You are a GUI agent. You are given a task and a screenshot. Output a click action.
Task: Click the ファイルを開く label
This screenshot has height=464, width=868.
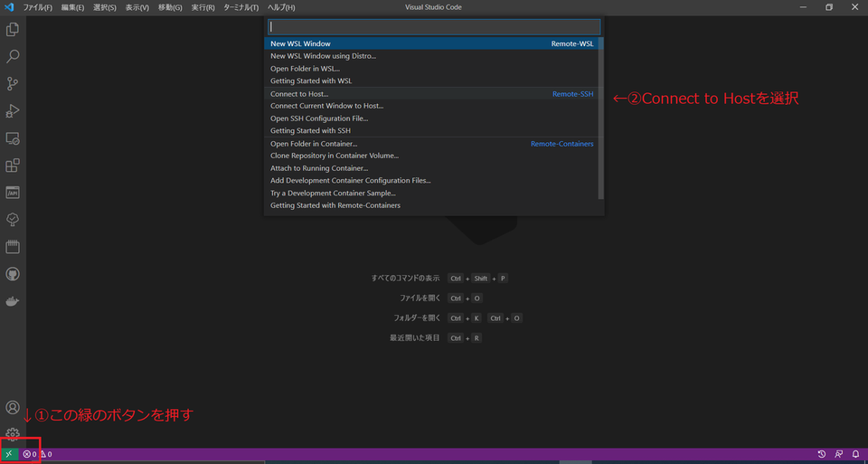click(420, 298)
